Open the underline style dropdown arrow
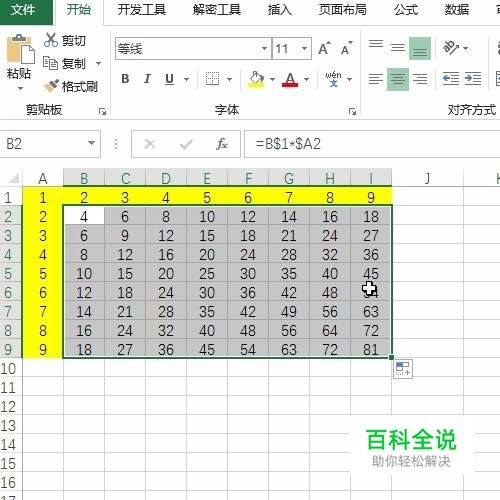 click(x=186, y=79)
